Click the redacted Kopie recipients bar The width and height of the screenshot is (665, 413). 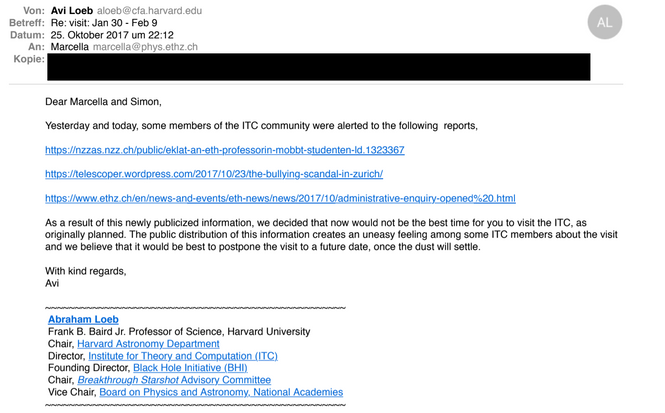(318, 67)
